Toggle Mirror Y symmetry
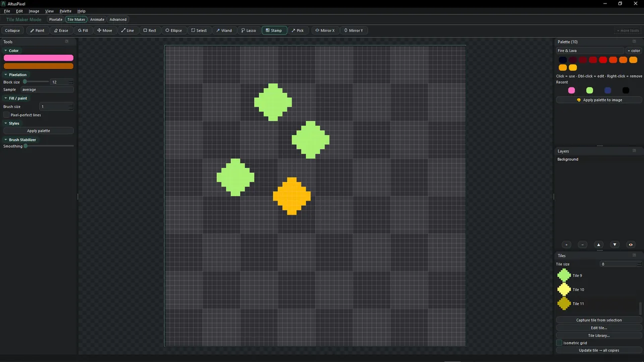 click(353, 30)
